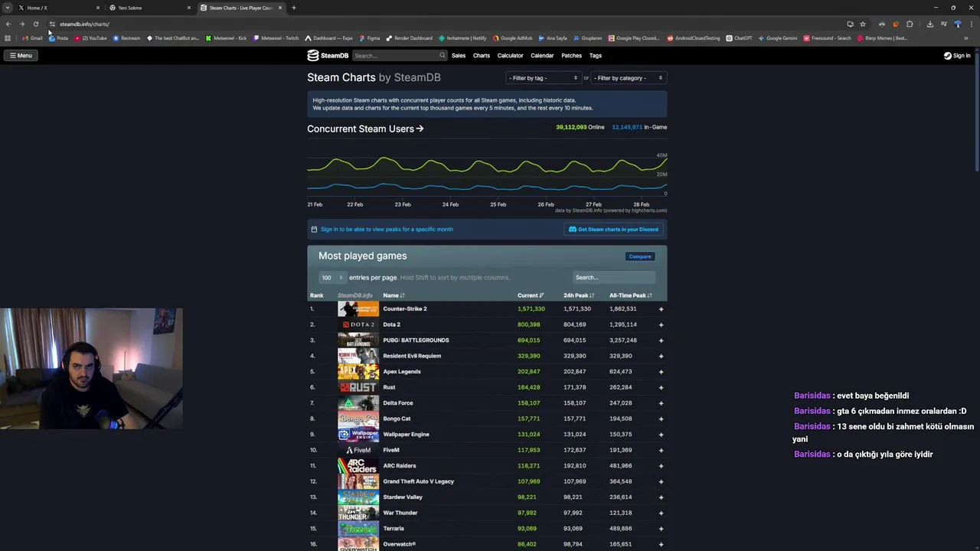Add Dota 2 with its plus icon
Screen dimensions: 980x551
pos(661,324)
